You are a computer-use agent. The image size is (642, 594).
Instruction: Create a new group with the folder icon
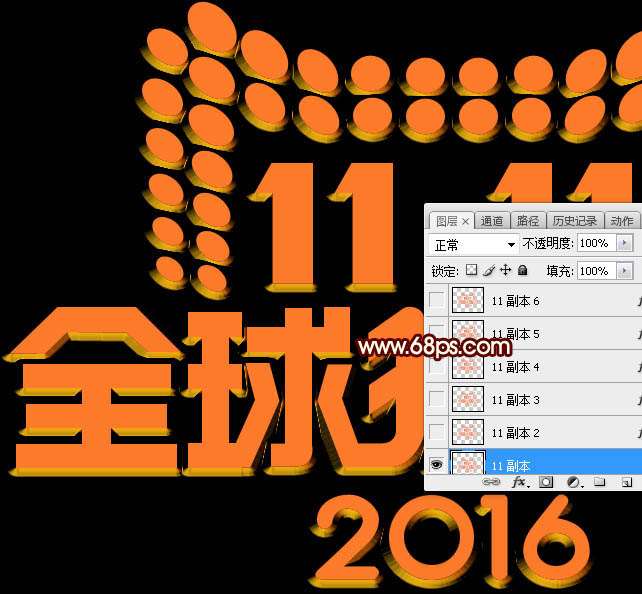point(600,482)
